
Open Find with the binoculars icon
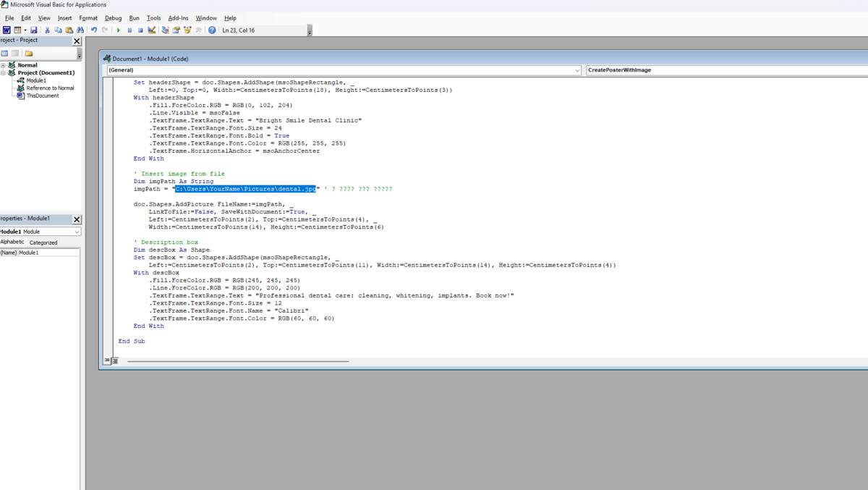coord(80,30)
